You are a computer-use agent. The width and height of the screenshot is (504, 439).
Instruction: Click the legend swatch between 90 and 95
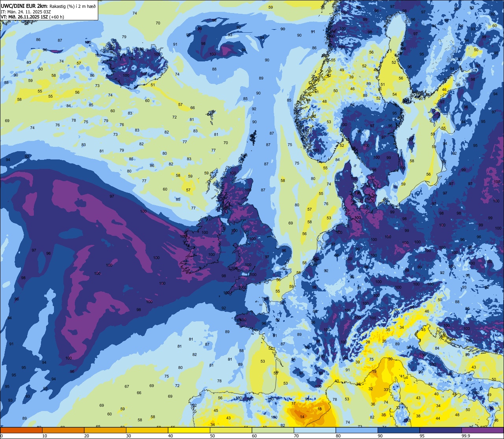pyautogui.click(x=398, y=430)
